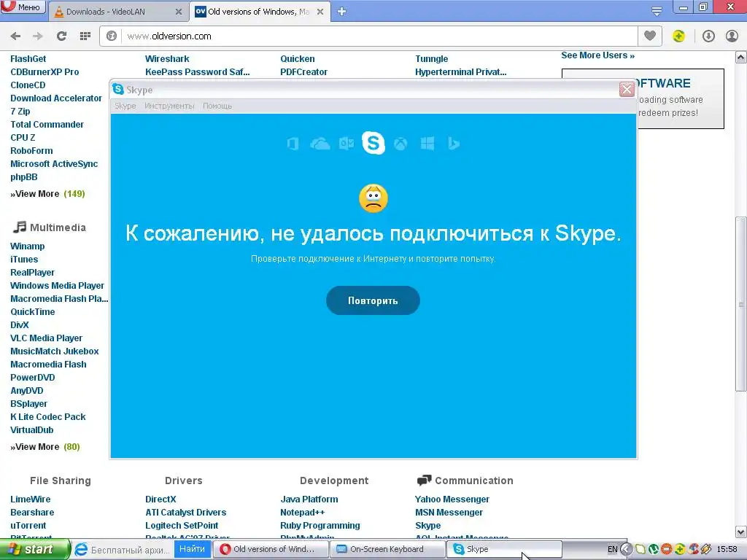Screen dimensions: 747x560
Task: Click the Office icon in Skype header
Action: (x=293, y=144)
